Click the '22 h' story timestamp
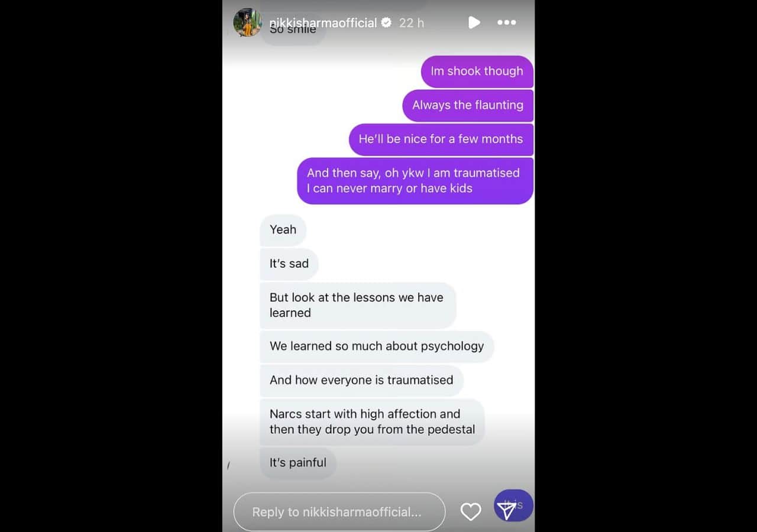The height and width of the screenshot is (532, 757). 411,22
